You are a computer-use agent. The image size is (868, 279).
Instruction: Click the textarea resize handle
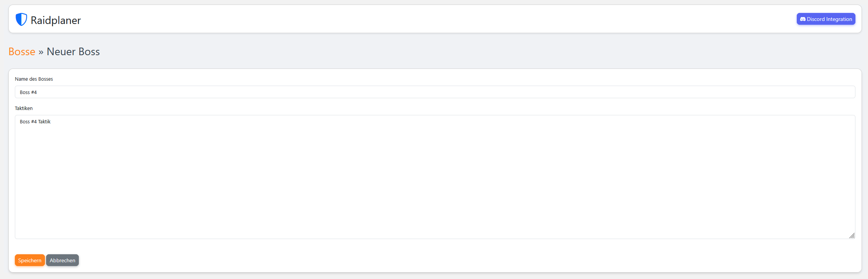click(852, 236)
